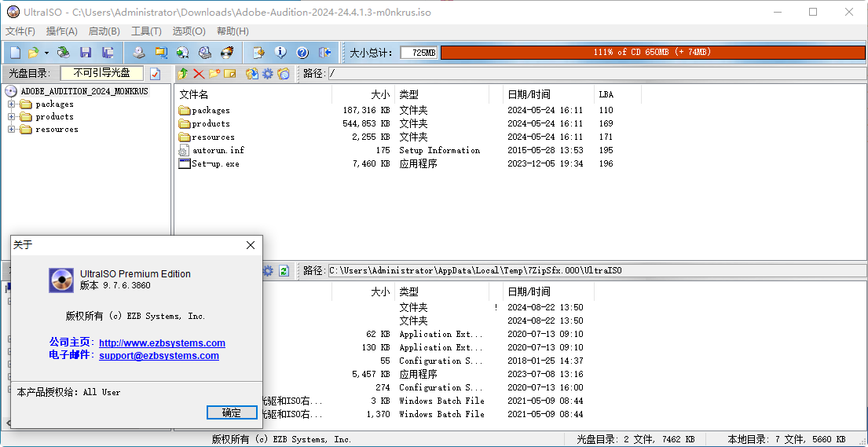Click the 光盘目录: 2 文件 status bar entry
The height and width of the screenshot is (447, 868).
(x=635, y=439)
